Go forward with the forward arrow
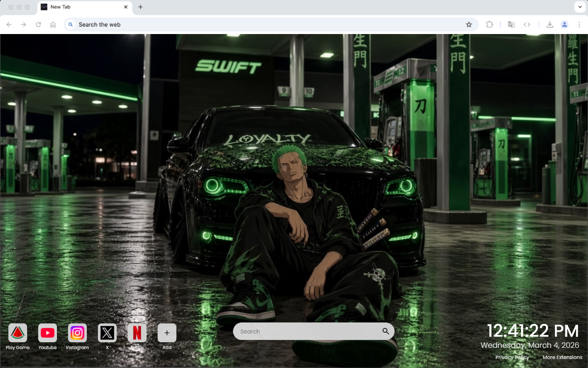Viewport: 588px width, 368px height. tap(23, 24)
